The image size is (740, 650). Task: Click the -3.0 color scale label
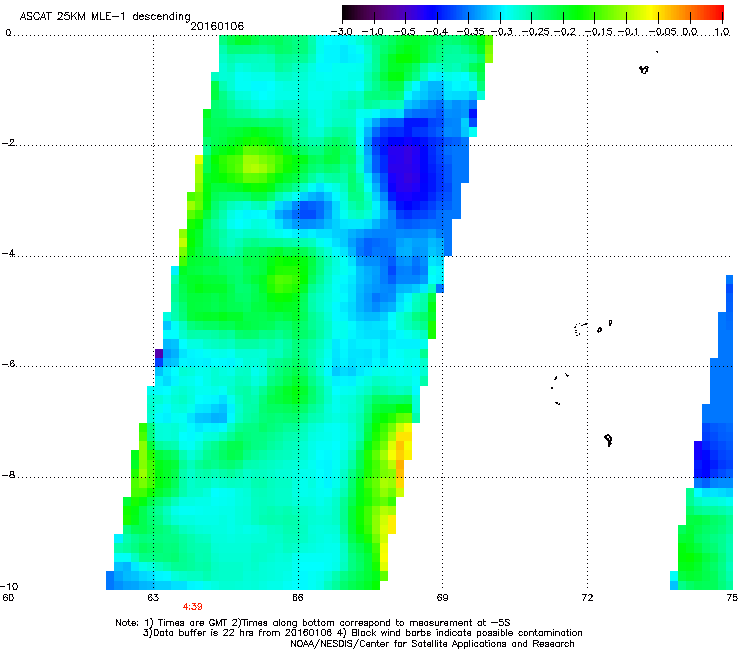341,32
